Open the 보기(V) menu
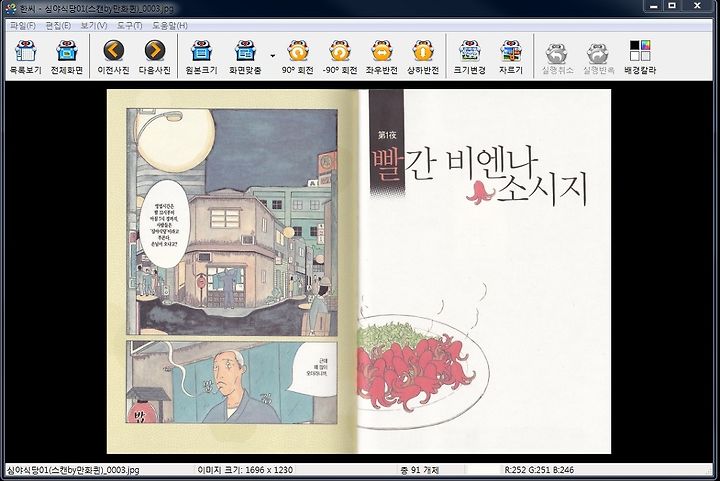 tap(94, 26)
